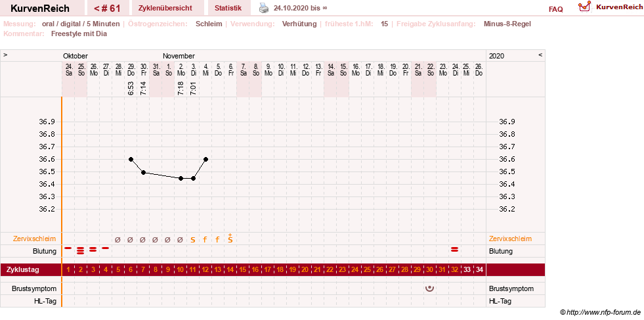This screenshot has width=644, height=320.
Task: Click cervical mucus S+ symbol on day 14
Action: [230, 238]
